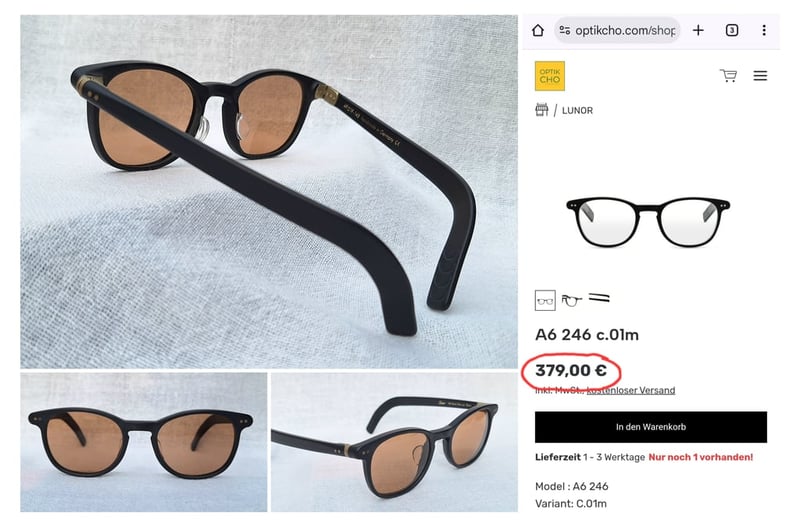Open the bottom-left sunglasses front photo
Screen dimensions: 800x527
pos(144,442)
